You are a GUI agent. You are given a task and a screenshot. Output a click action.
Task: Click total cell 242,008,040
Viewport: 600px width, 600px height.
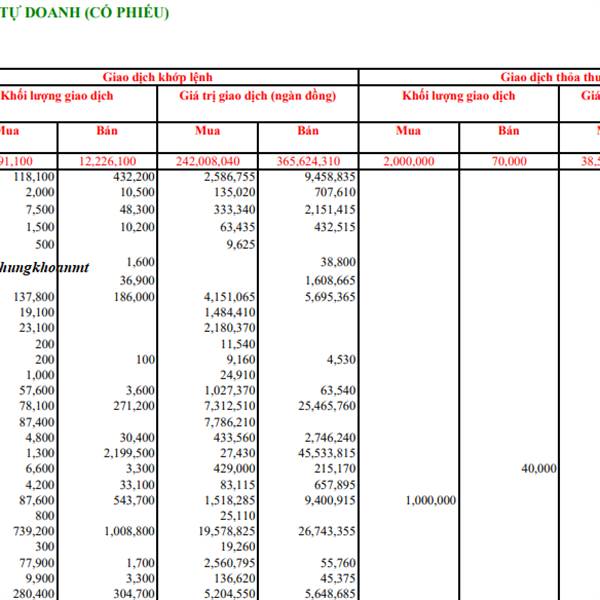coord(208,161)
